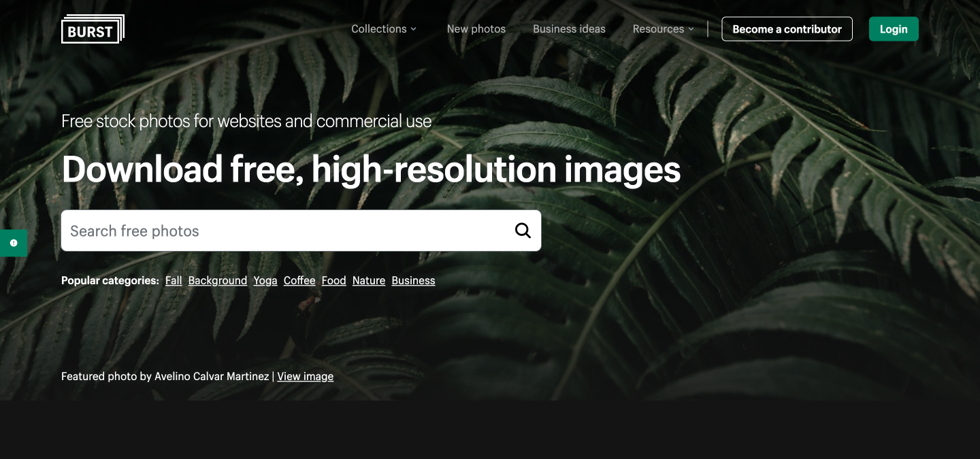
Task: Browse Nature category photos
Action: point(369,281)
